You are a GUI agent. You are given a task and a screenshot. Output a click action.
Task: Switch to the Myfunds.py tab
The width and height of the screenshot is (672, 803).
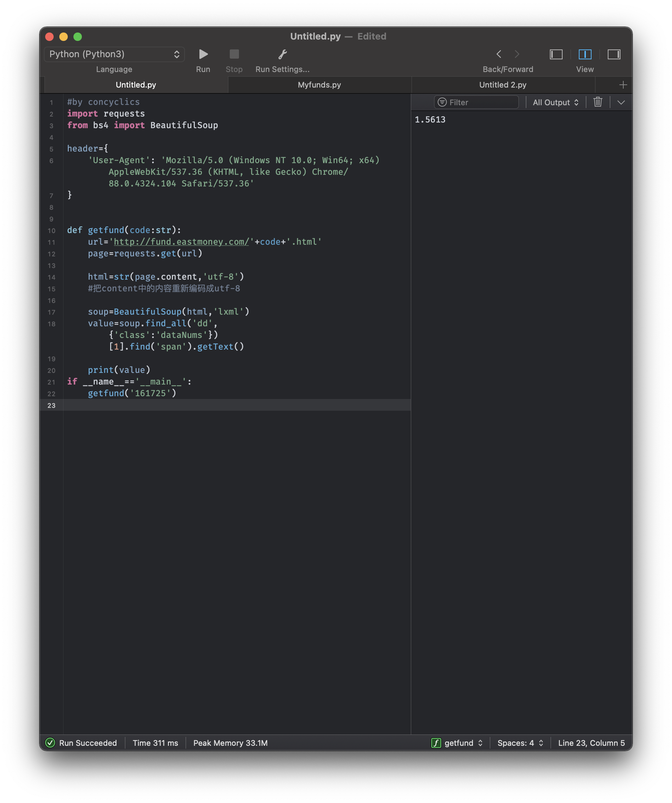pos(319,85)
